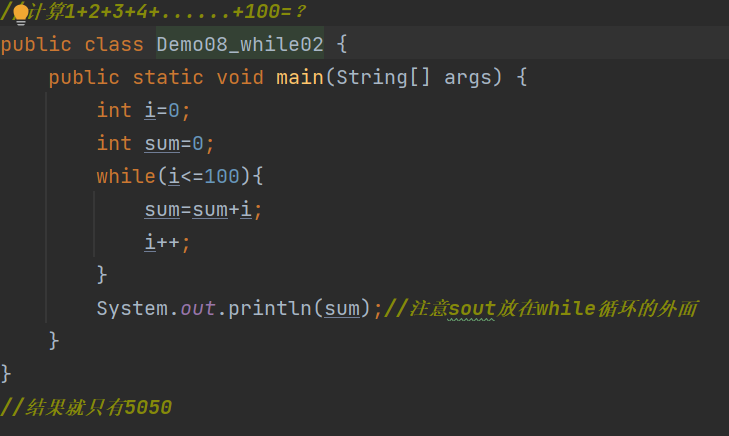This screenshot has height=436, width=729.
Task: Click the sout word in the comment
Action: coord(472,308)
